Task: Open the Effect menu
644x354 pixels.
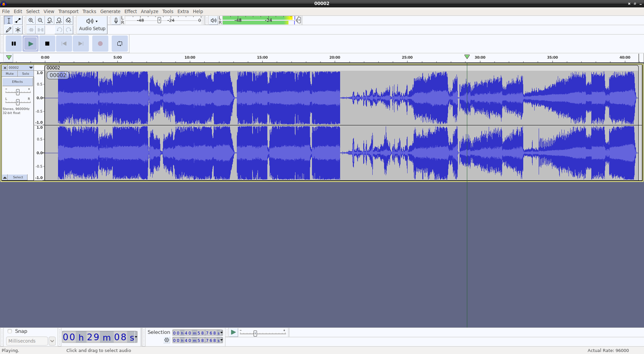Action: coord(131,11)
